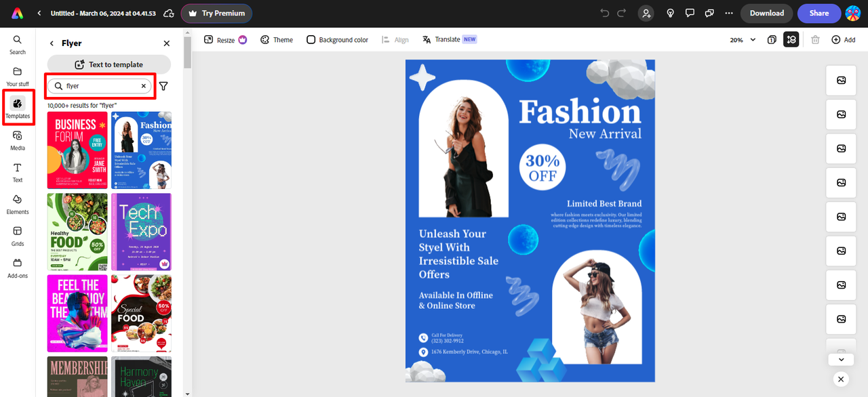Click the Download button
Viewport: 868px width, 397px height.
(x=767, y=13)
